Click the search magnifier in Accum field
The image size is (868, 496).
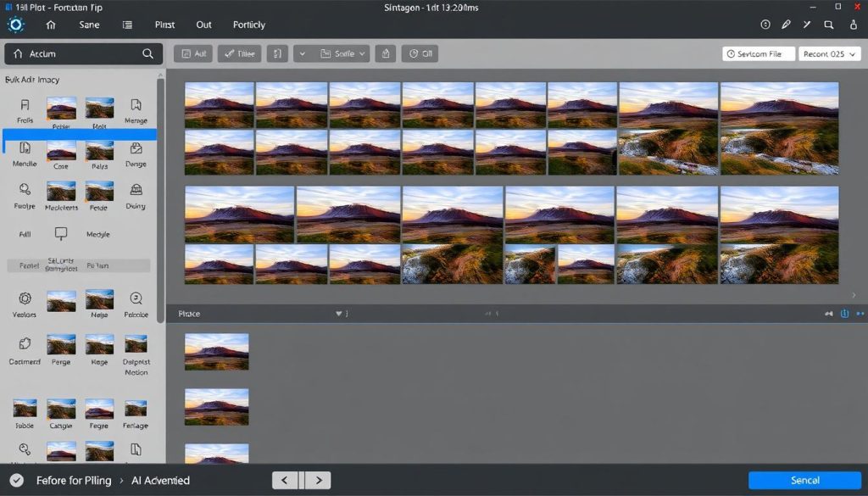(x=147, y=53)
